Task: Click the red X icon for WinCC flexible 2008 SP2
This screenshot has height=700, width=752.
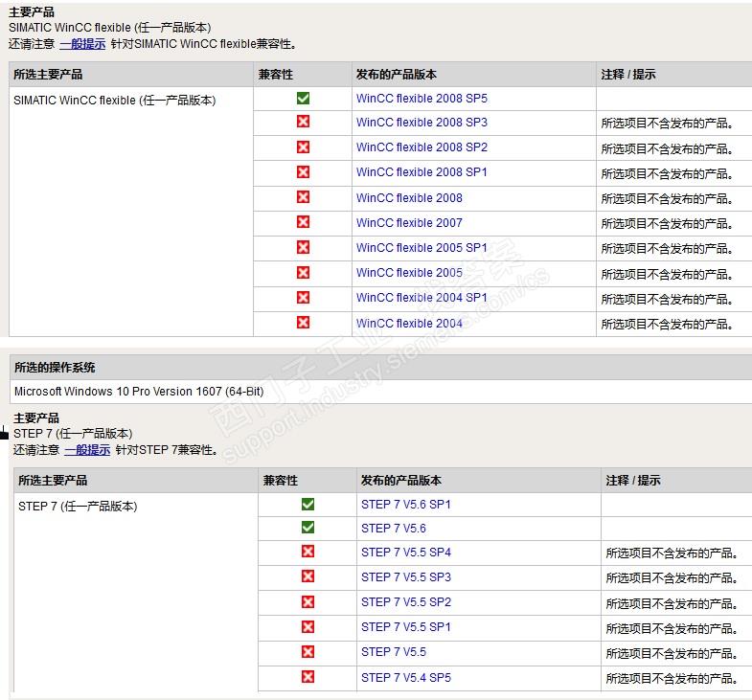Action: point(303,147)
